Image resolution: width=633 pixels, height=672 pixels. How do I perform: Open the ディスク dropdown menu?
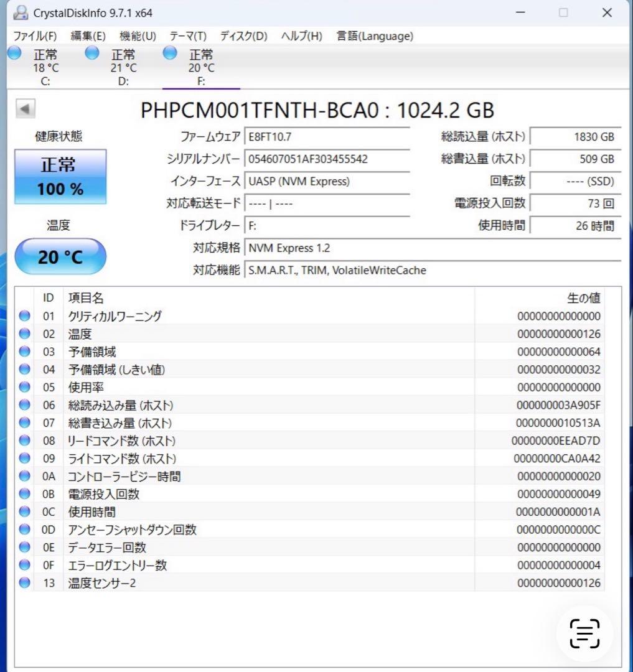pos(242,36)
